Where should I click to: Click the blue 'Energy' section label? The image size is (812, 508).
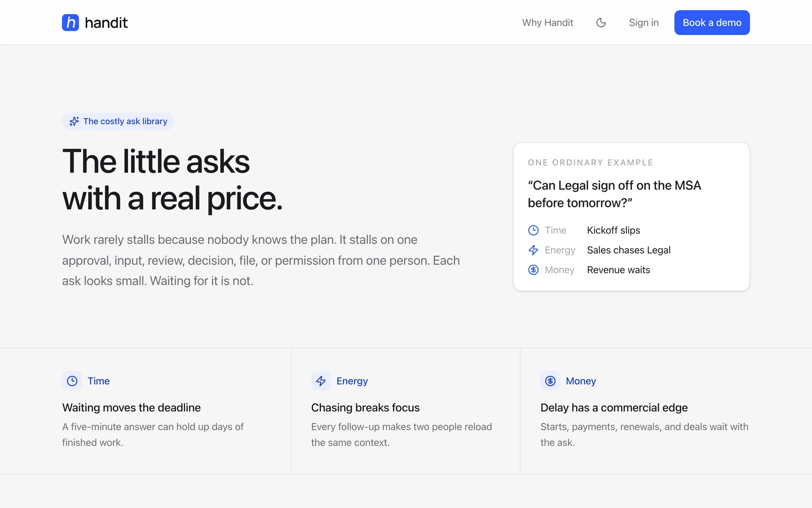(x=352, y=381)
